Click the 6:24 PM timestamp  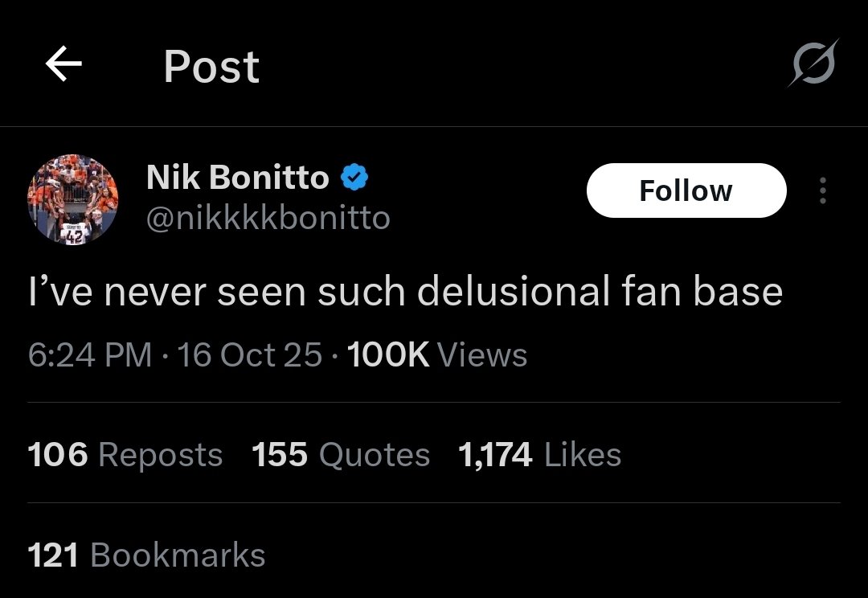coord(88,354)
